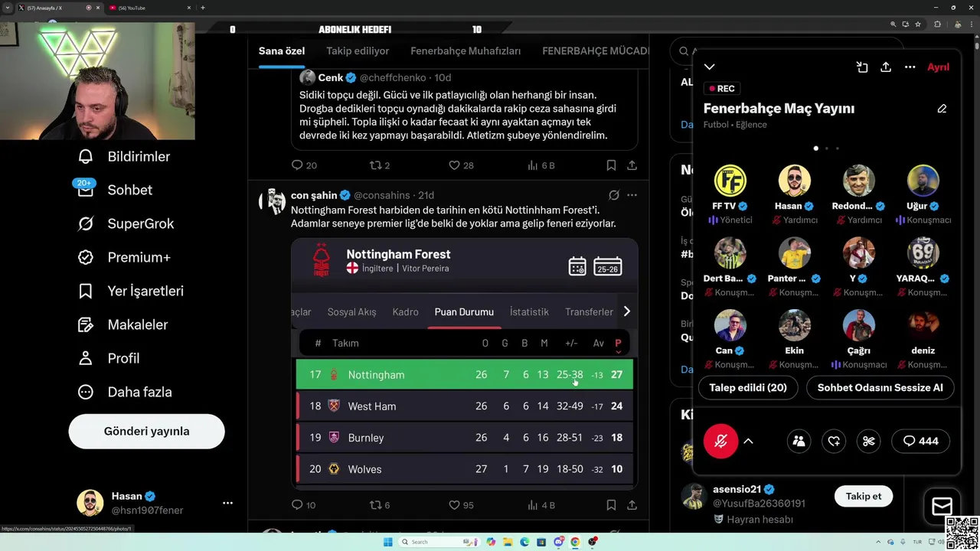Open Sohbet messages icon with 20+ badge
This screenshot has width=980, height=551.
86,189
